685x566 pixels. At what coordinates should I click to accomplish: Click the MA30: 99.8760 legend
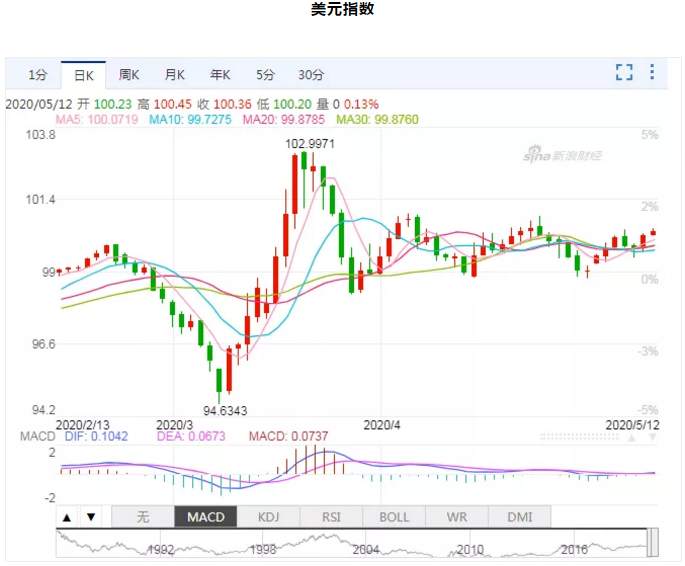pyautogui.click(x=377, y=119)
